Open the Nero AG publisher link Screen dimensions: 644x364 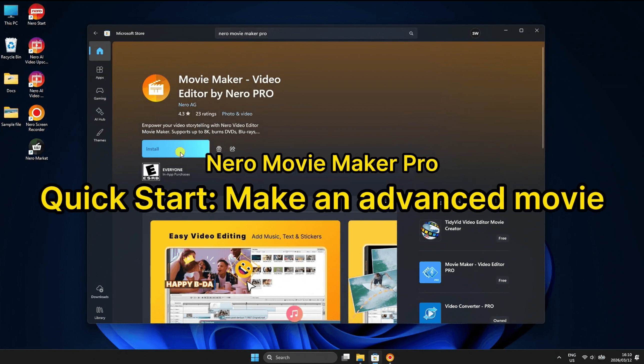(x=187, y=105)
